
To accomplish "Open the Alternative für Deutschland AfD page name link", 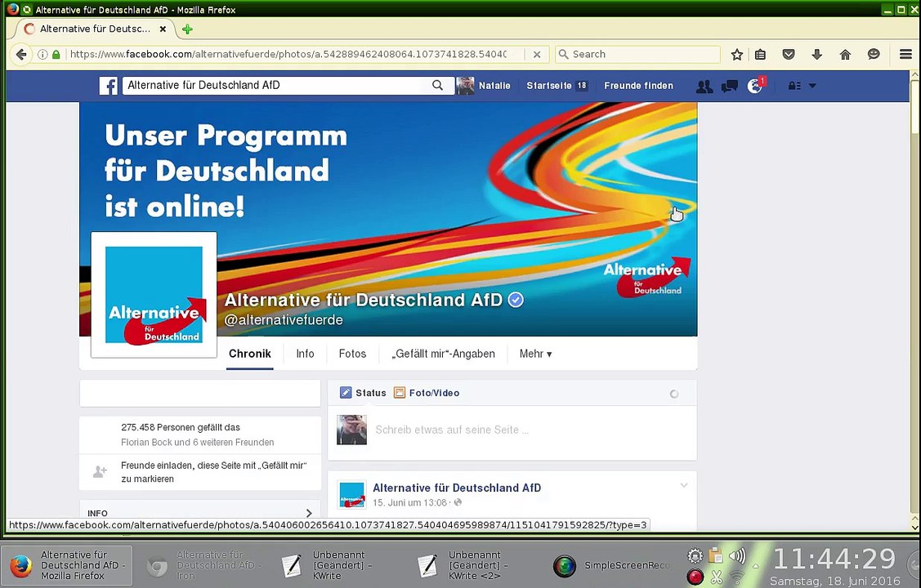I will pyautogui.click(x=364, y=300).
